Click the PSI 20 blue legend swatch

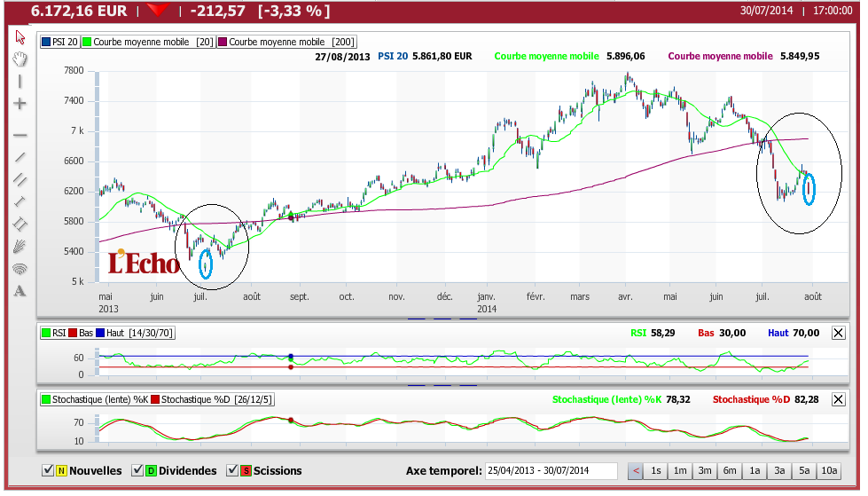(46, 42)
